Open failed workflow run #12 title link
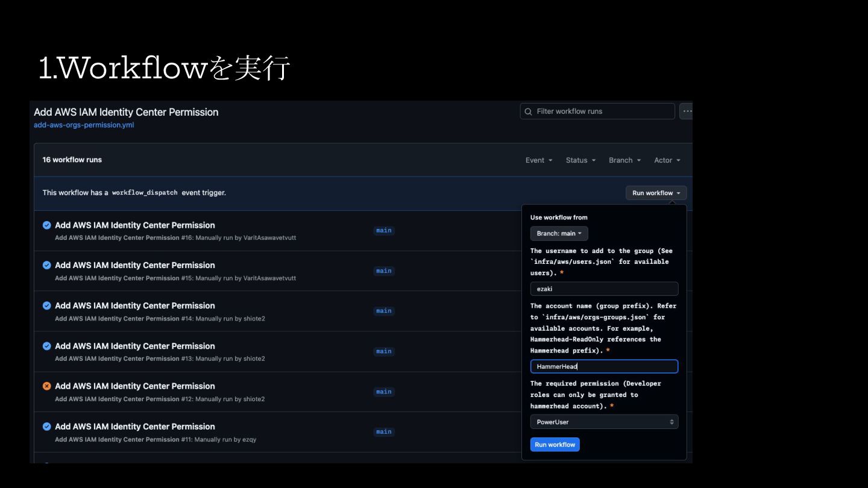868x488 pixels. click(x=135, y=386)
